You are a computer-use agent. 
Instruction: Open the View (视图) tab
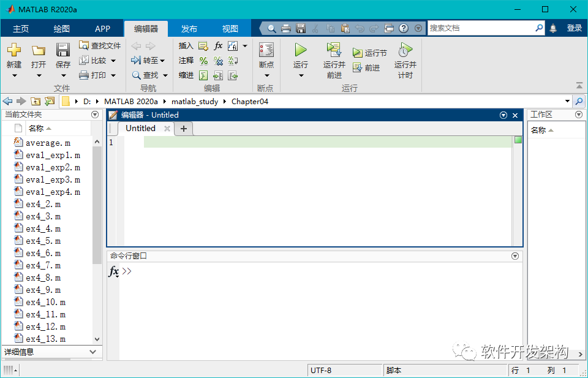230,29
